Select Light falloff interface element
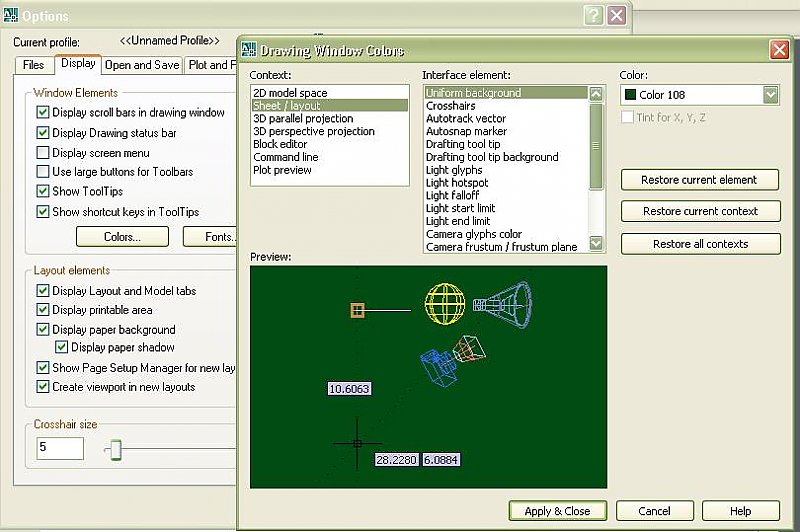 tap(506, 195)
